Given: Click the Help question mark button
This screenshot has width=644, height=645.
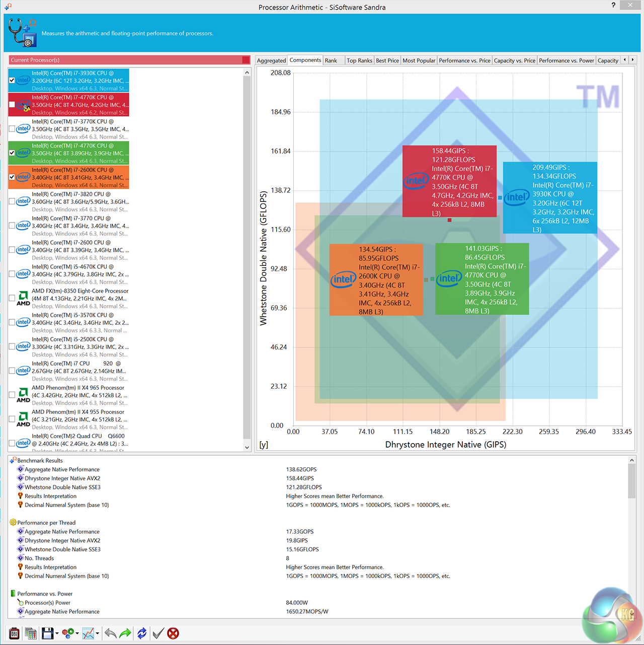Looking at the screenshot, I should tap(613, 5).
